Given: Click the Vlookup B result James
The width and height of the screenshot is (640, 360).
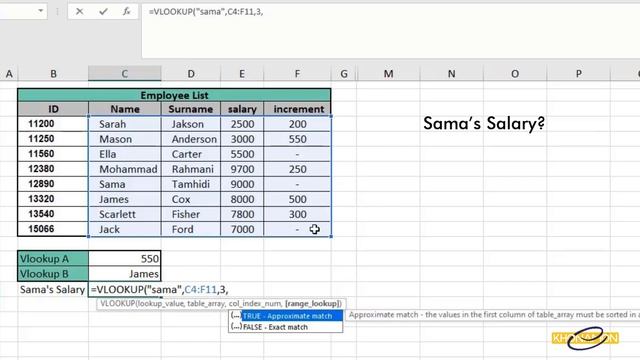Looking at the screenshot, I should [124, 274].
